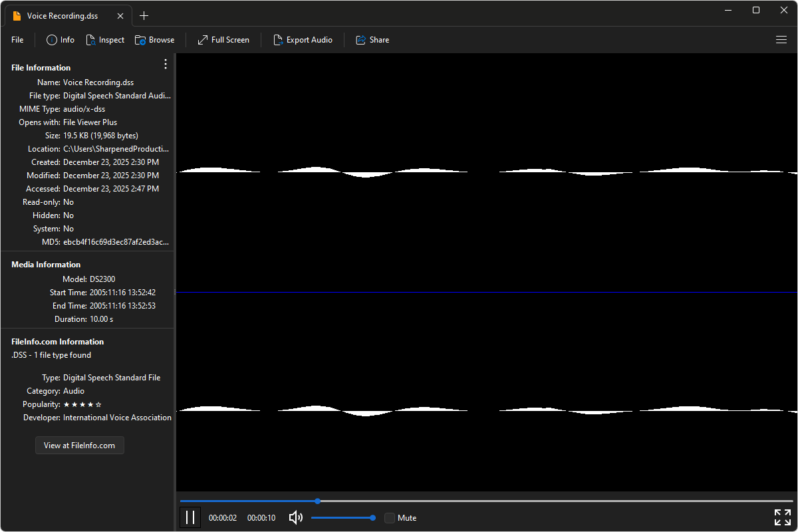This screenshot has height=532, width=798.
Task: Click the View at FileInfo.com button
Action: pos(80,446)
